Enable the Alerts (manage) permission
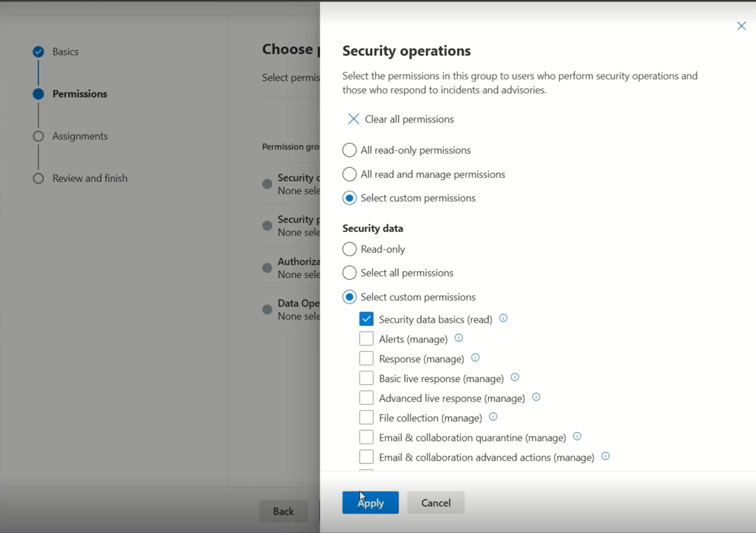756x533 pixels. [x=366, y=338]
